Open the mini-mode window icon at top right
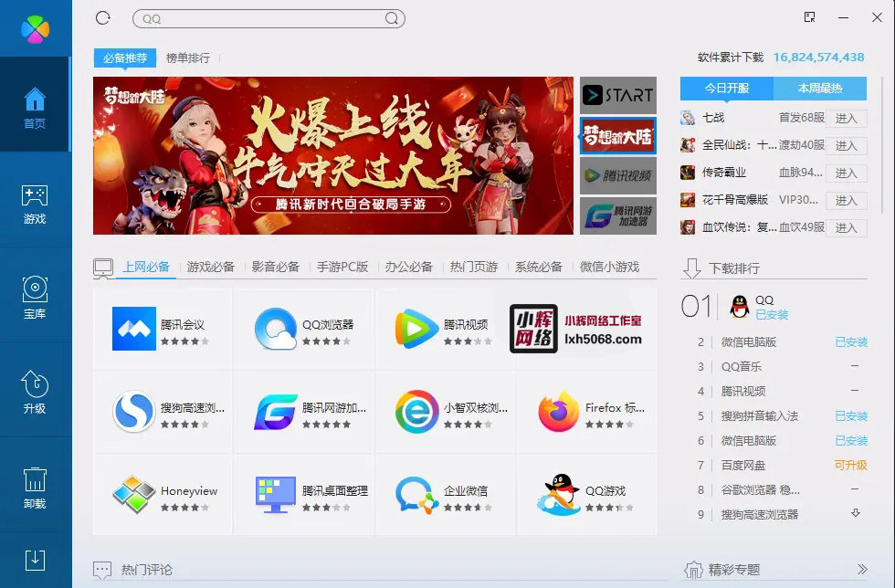This screenshot has width=895, height=588. click(809, 17)
